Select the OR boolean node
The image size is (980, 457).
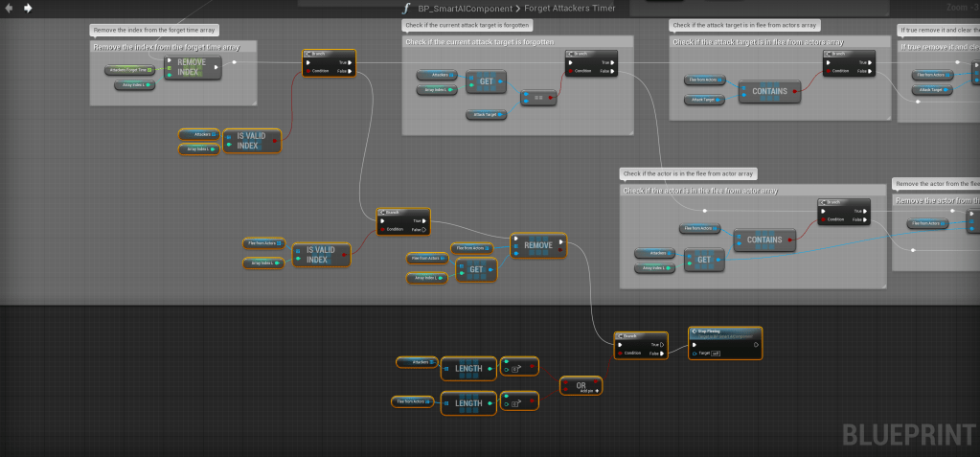(x=581, y=385)
